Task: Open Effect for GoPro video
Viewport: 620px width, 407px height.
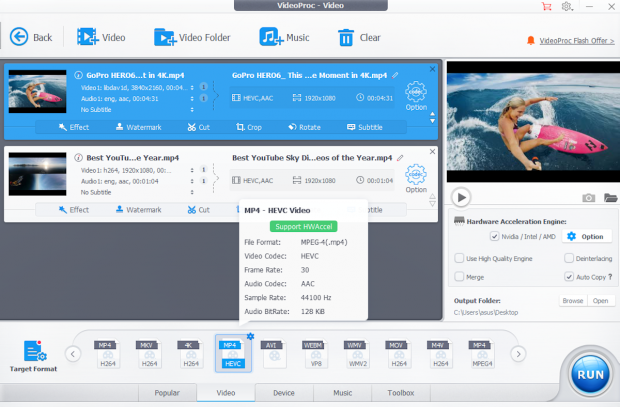Action: tap(74, 127)
